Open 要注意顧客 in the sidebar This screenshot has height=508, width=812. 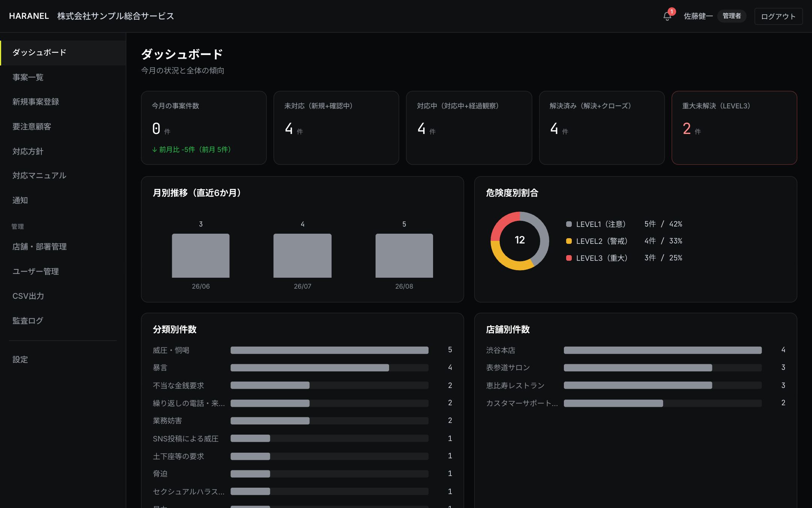pyautogui.click(x=63, y=127)
